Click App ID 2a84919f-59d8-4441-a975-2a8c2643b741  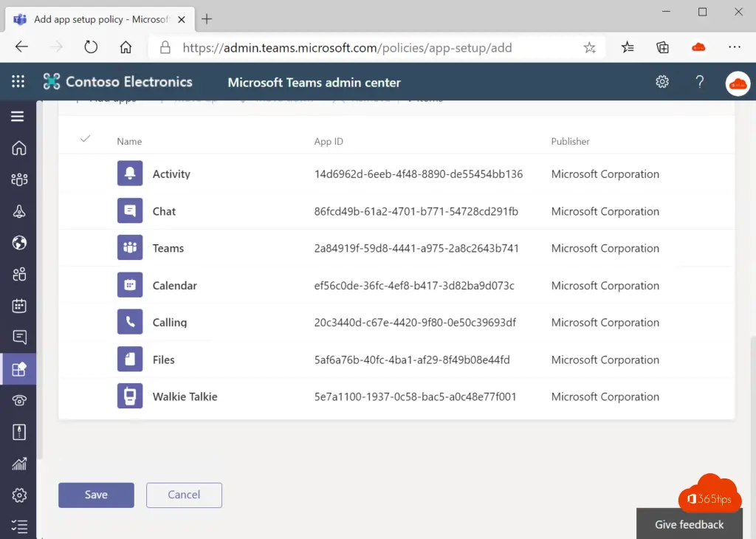[416, 248]
